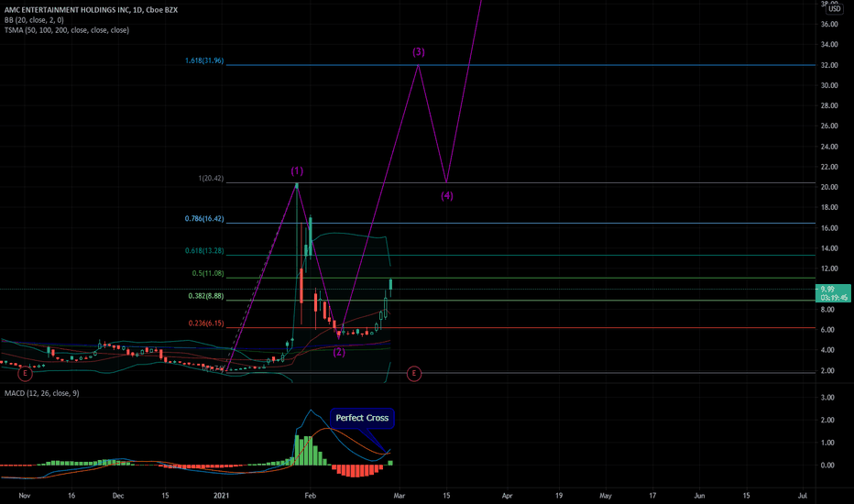Viewport: 854px width, 504px height.
Task: Select the 0.786(16.42) Fibonacci label
Action: 204,218
